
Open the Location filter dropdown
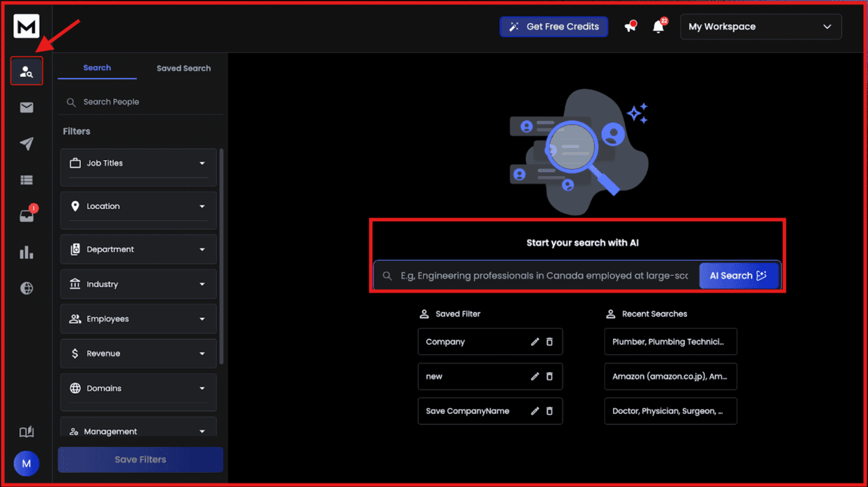click(x=138, y=206)
